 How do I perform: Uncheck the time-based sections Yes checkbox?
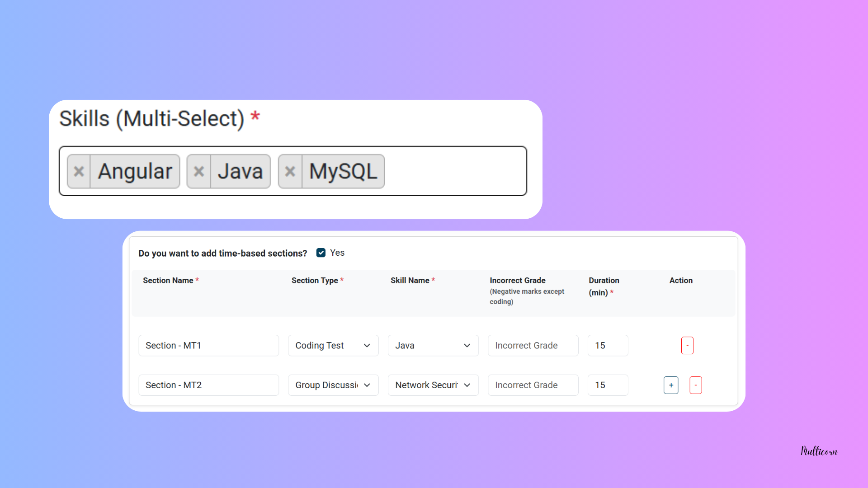pyautogui.click(x=321, y=253)
